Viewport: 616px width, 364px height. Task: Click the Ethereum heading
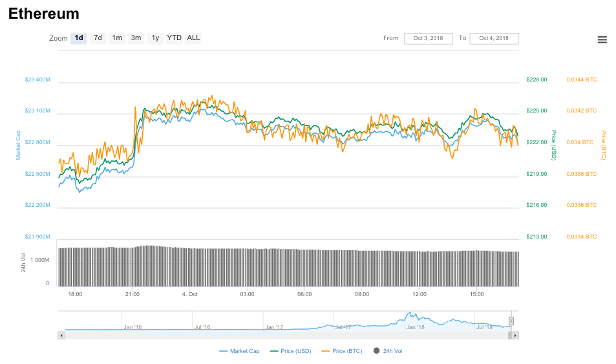click(x=43, y=14)
